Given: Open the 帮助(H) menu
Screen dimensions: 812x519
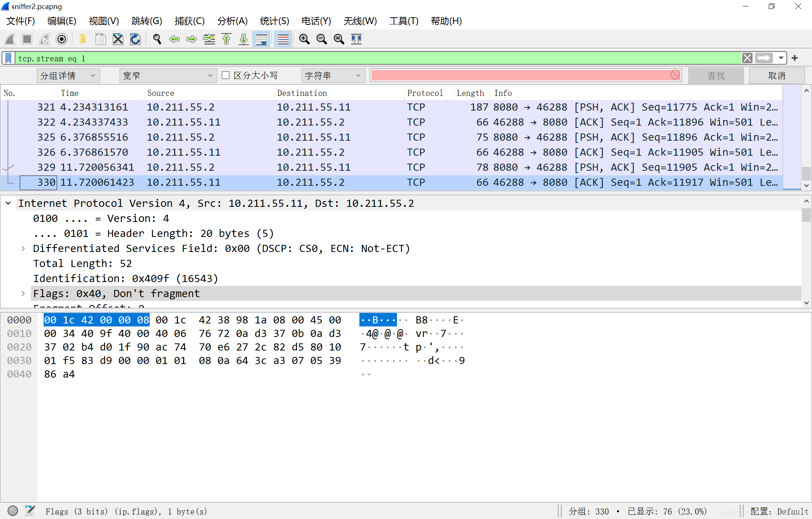Looking at the screenshot, I should [446, 21].
